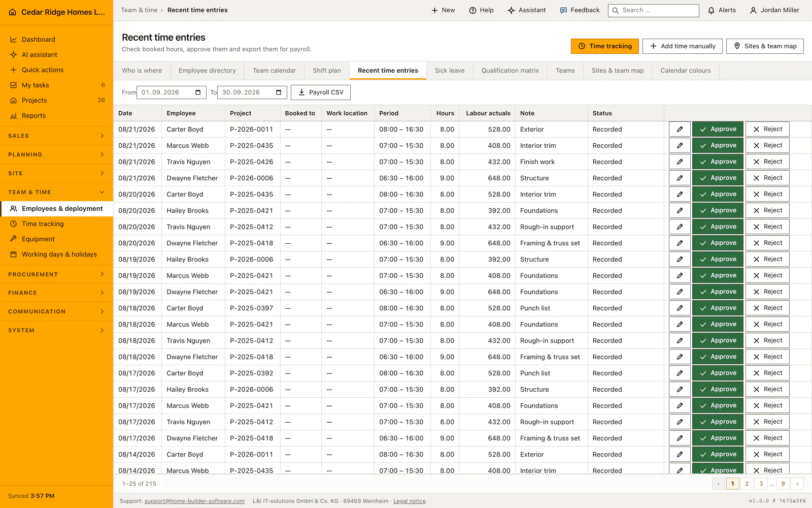Viewport: 812px width, 508px height.
Task: Expand the Sales section
Action: click(x=56, y=136)
